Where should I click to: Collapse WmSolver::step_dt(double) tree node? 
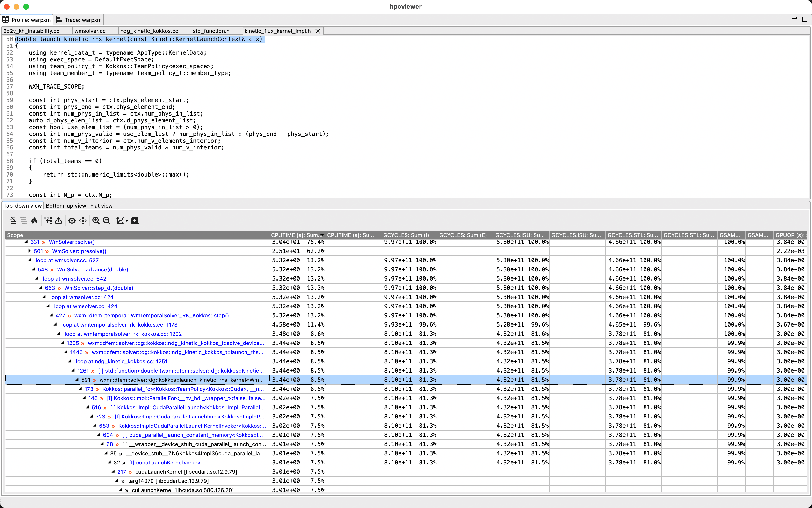[41, 288]
